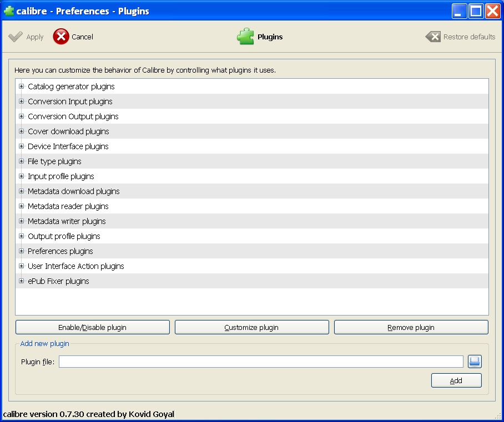Expand Metadata download plugins node
This screenshot has width=504, height=422.
[21, 191]
